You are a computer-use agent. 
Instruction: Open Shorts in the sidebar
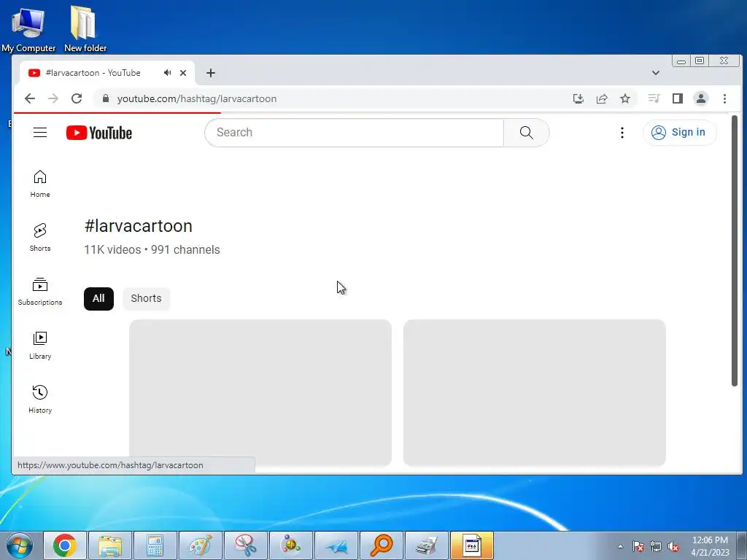tap(40, 238)
